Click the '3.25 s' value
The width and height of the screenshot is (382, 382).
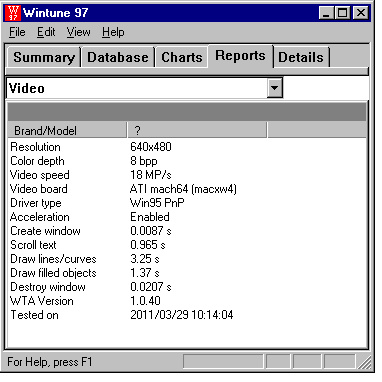point(145,259)
